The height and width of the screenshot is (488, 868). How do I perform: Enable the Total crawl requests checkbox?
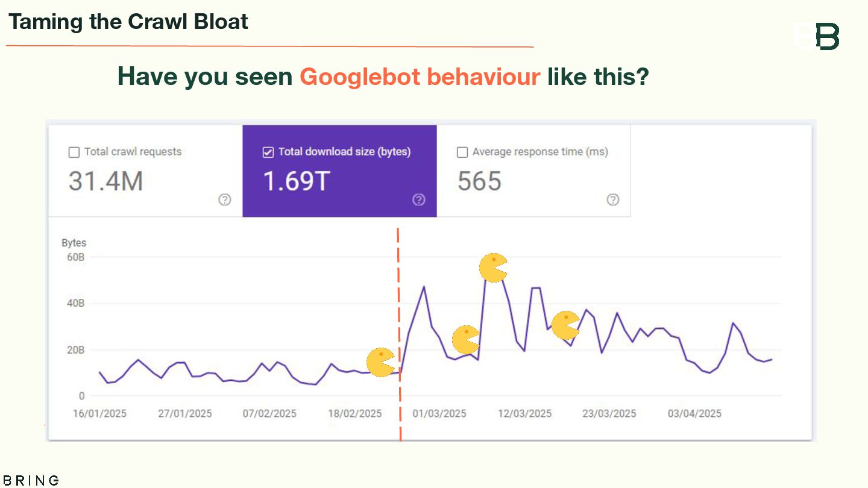(x=74, y=152)
